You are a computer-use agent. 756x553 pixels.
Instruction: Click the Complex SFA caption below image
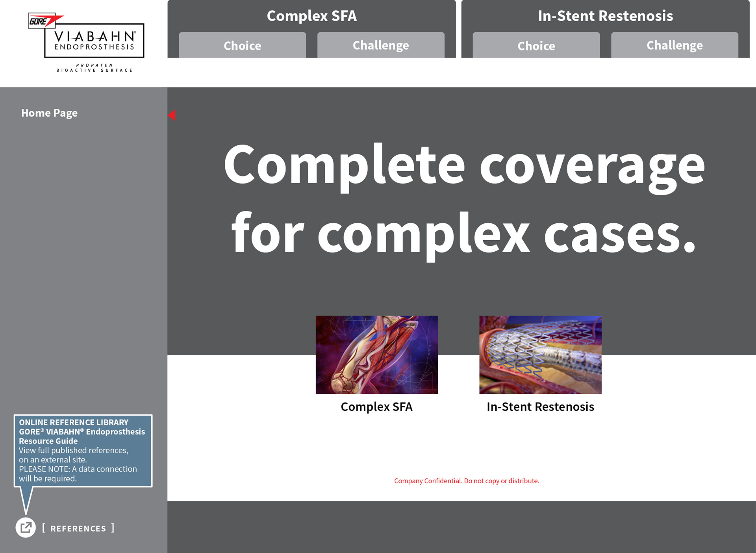pos(376,406)
